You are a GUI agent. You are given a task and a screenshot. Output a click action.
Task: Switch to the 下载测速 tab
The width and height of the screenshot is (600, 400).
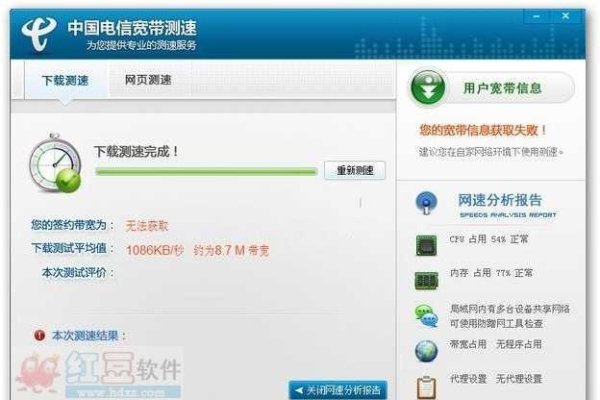(x=65, y=81)
